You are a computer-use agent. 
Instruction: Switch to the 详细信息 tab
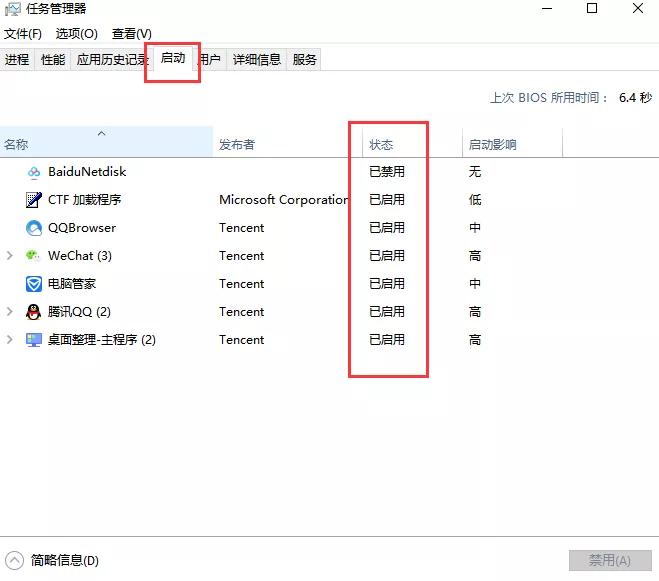coord(257,59)
